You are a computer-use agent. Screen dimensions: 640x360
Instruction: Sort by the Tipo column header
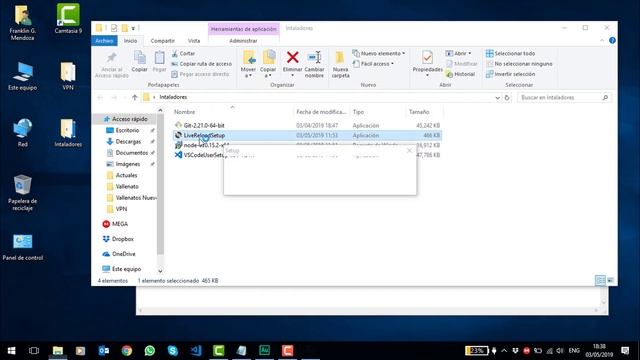click(x=358, y=112)
